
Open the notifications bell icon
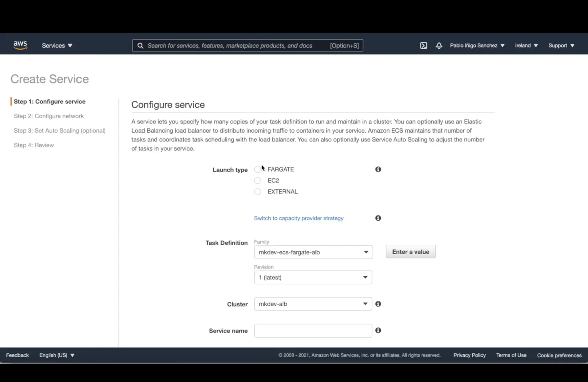point(439,46)
